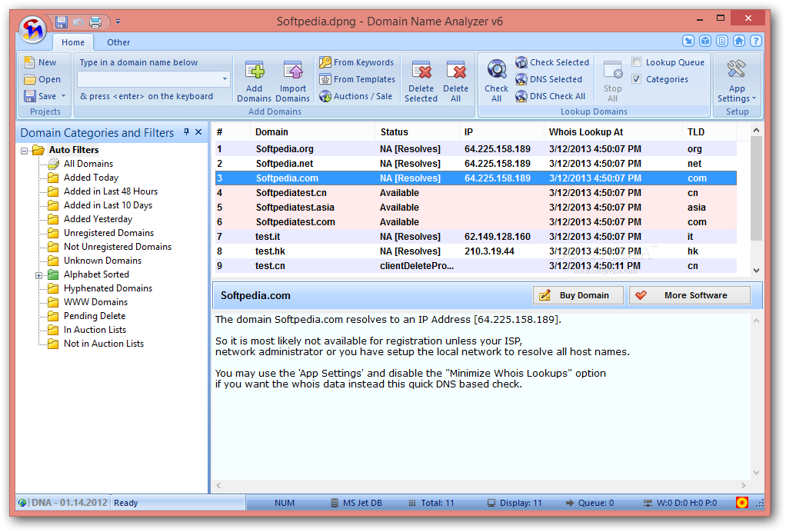
Task: Select Hyphenated Domains filter
Action: 108,288
